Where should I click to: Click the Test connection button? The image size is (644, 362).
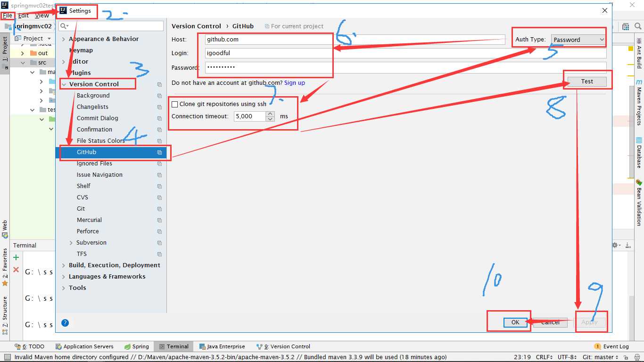(x=587, y=82)
